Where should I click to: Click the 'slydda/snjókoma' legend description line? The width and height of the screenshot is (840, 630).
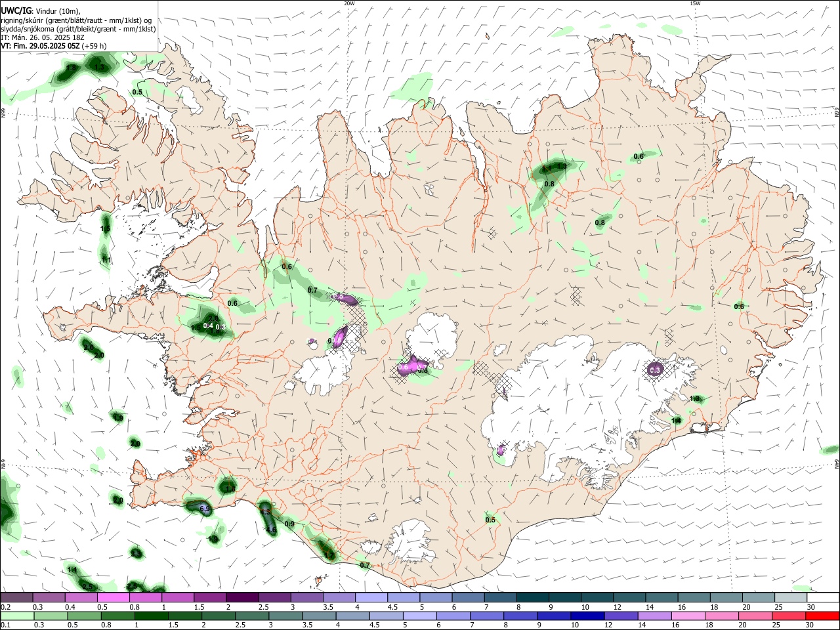click(x=78, y=29)
